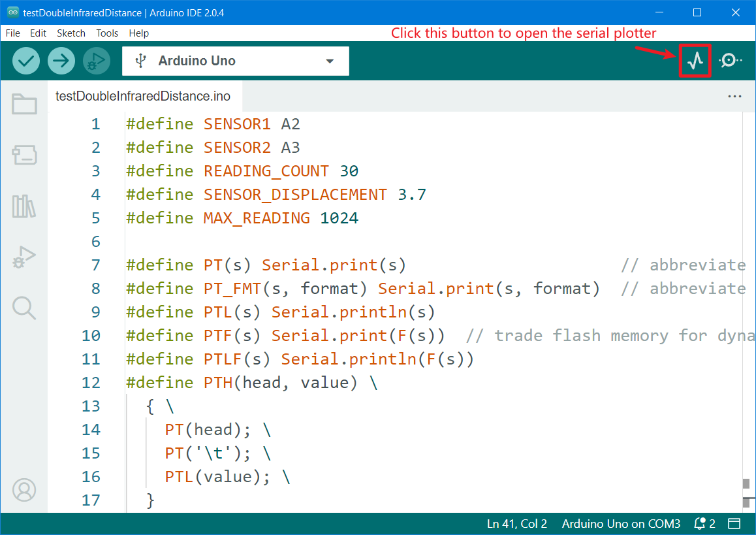Click PTH(head, value) on line 12
The width and height of the screenshot is (756, 535).
(281, 383)
